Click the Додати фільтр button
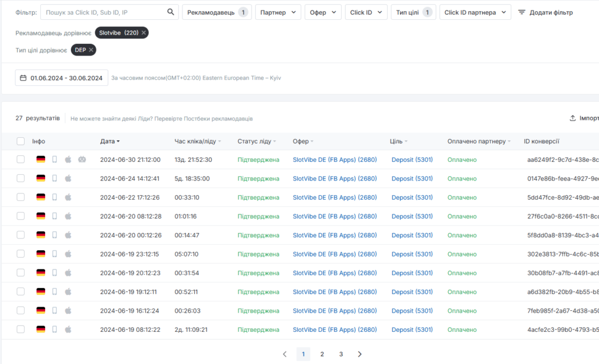Screen dimensions: 599x364 545,12
